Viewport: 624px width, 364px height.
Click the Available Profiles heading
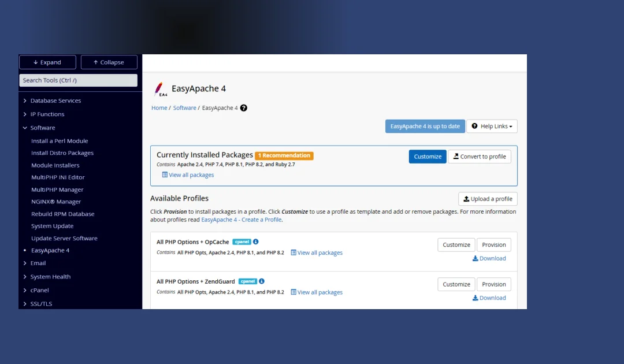179,198
